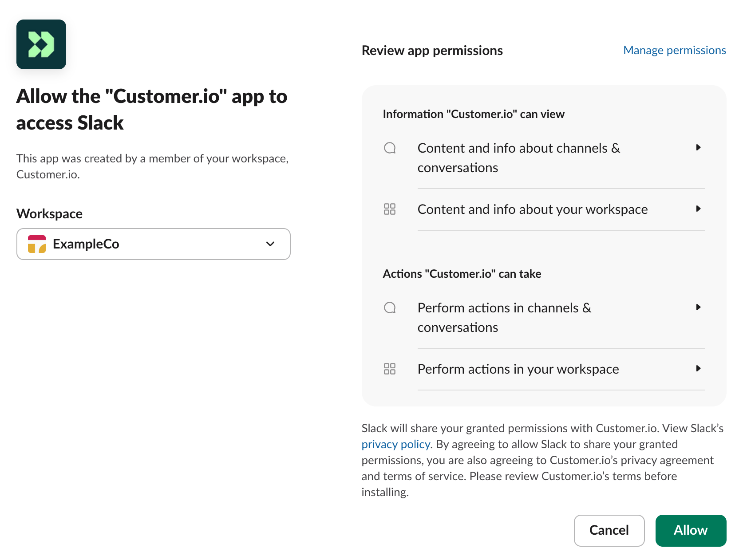
Task: Click the 'Review app permissions' heading
Action: (432, 51)
